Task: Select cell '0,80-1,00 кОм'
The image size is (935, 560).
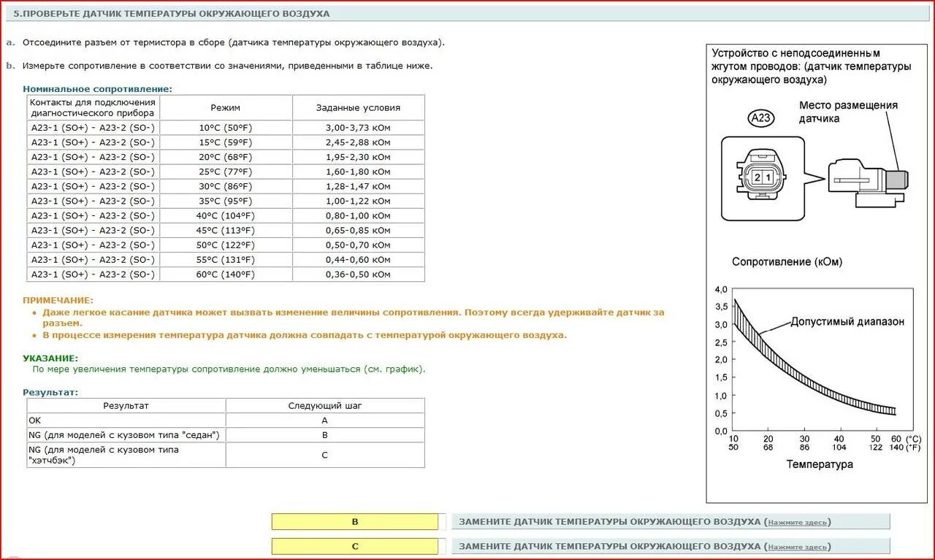Action: [x=358, y=215]
